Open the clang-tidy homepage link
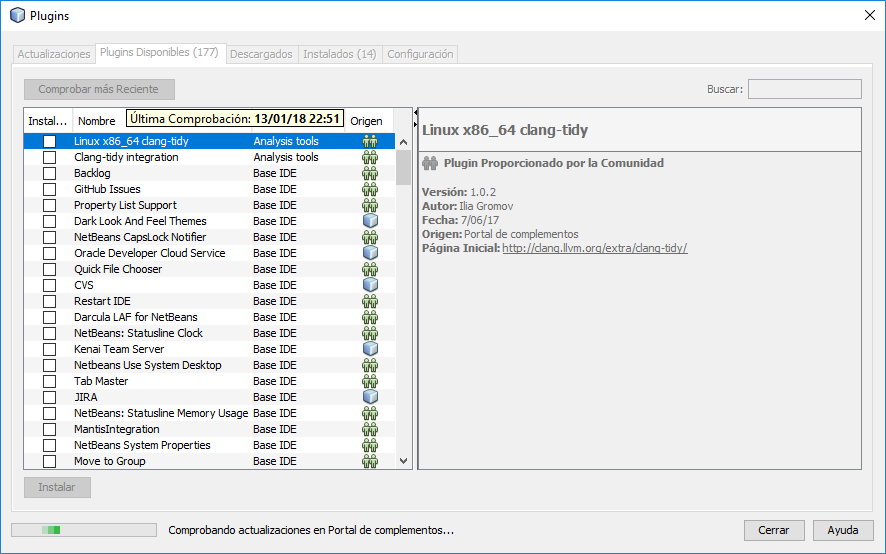The image size is (886, 554). click(x=594, y=248)
